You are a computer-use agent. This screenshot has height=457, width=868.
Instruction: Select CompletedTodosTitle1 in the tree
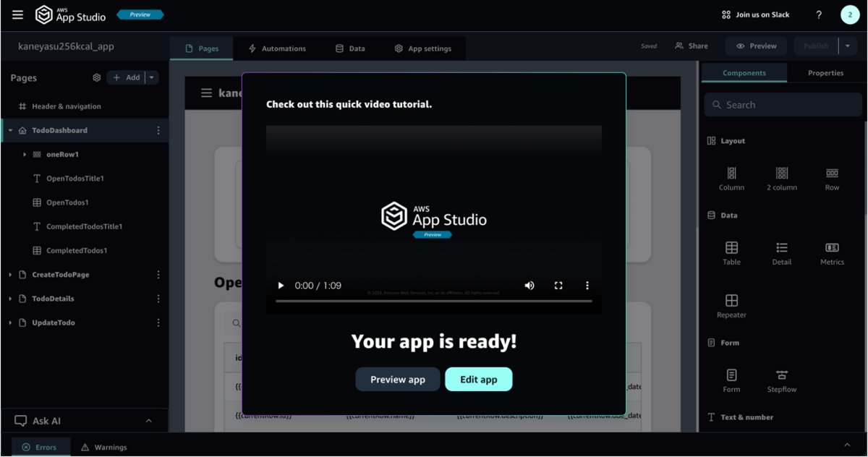tap(85, 226)
